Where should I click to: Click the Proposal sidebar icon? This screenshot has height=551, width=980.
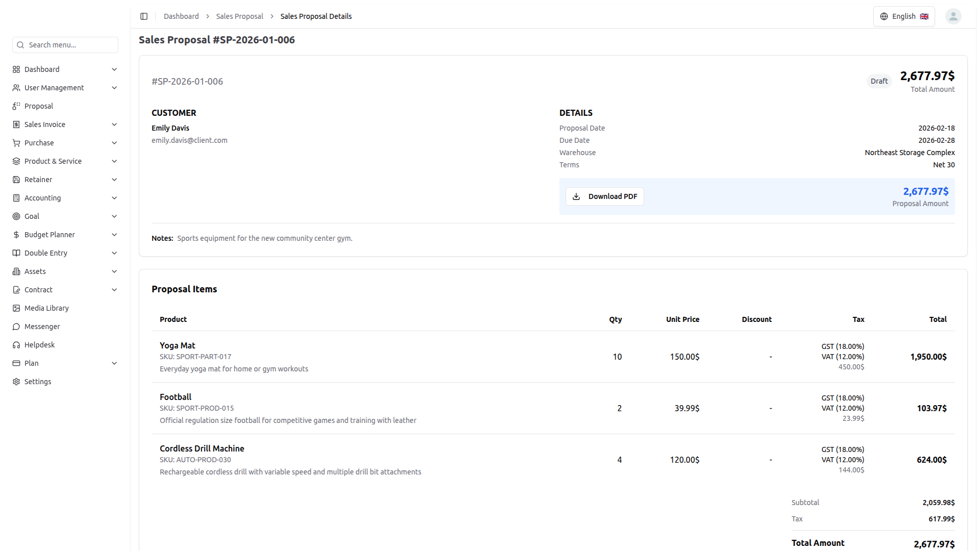pyautogui.click(x=16, y=106)
